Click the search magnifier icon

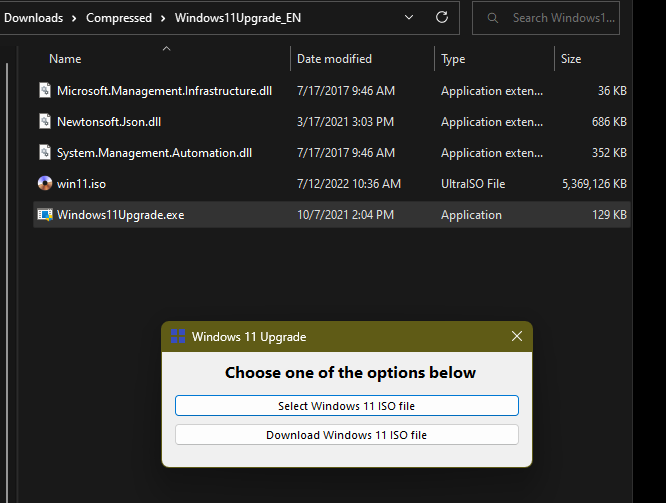pyautogui.click(x=493, y=18)
